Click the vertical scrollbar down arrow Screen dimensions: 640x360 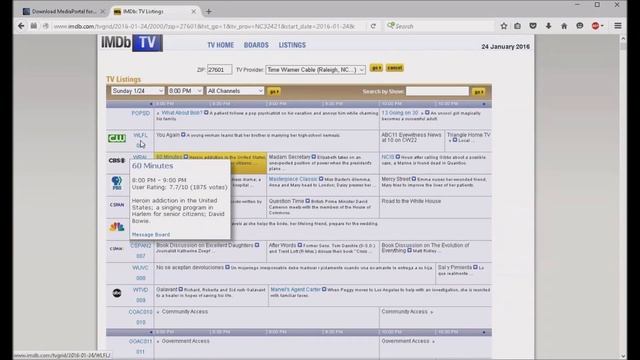[623, 356]
